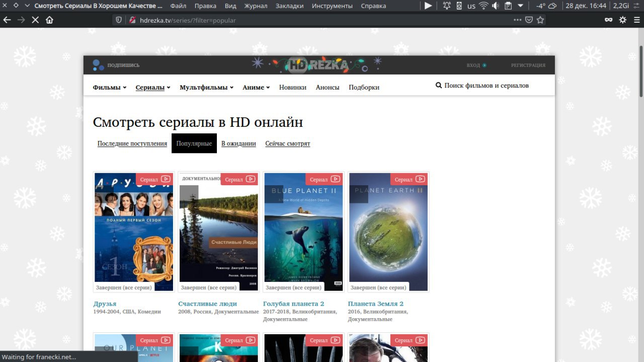Screen dimensions: 644x362
Task: Open the volume speaker indicator
Action: 496,6
